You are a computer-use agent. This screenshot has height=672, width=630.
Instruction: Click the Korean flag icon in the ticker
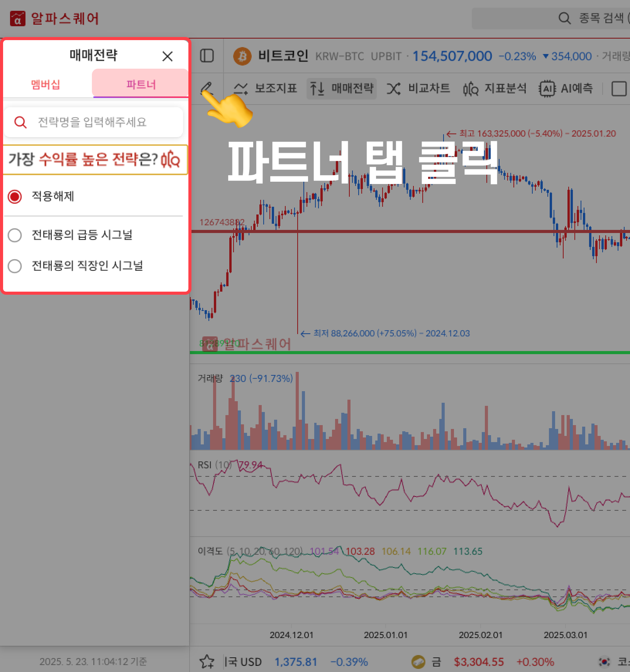tap(604, 662)
